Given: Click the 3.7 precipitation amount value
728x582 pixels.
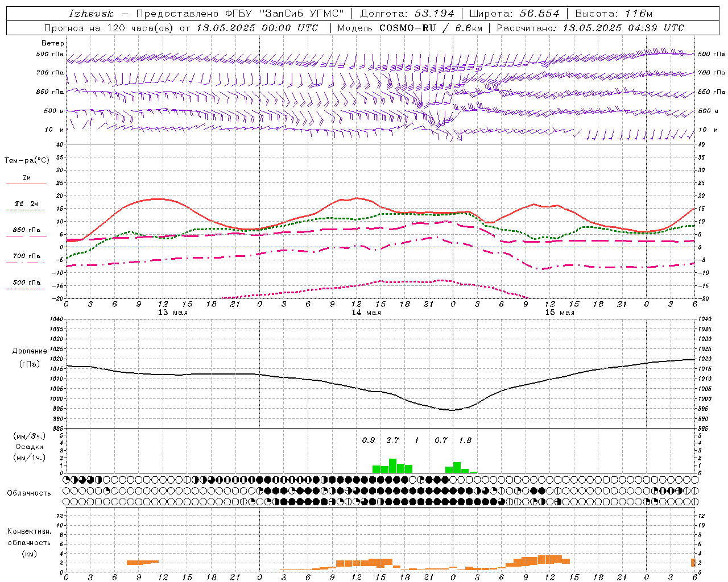Looking at the screenshot, I should coord(392,440).
